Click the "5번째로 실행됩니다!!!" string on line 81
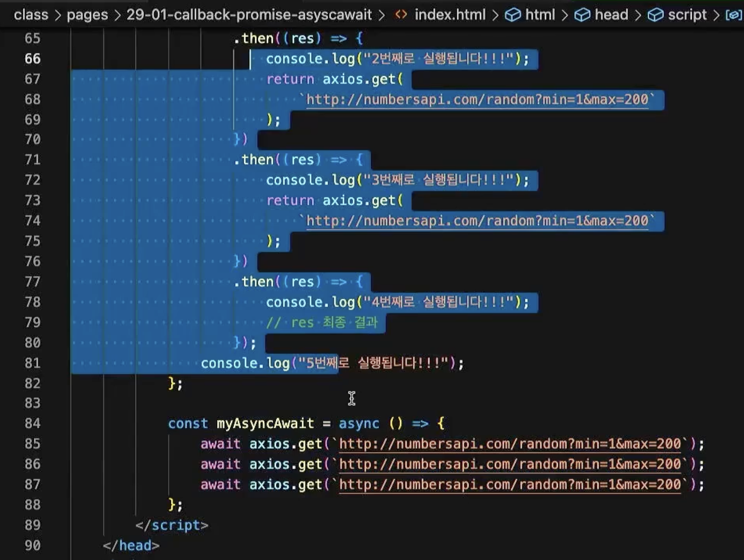This screenshot has height=560, width=744. [x=373, y=363]
